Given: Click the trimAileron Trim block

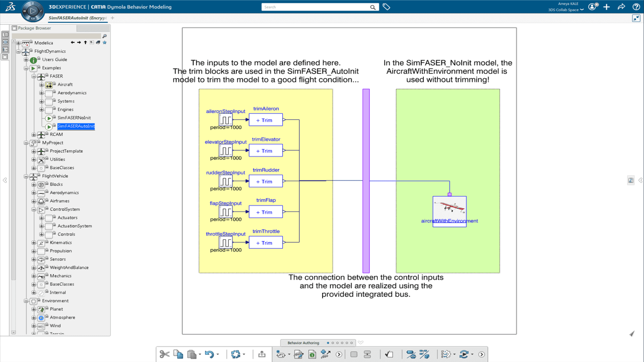Looking at the screenshot, I should [266, 120].
